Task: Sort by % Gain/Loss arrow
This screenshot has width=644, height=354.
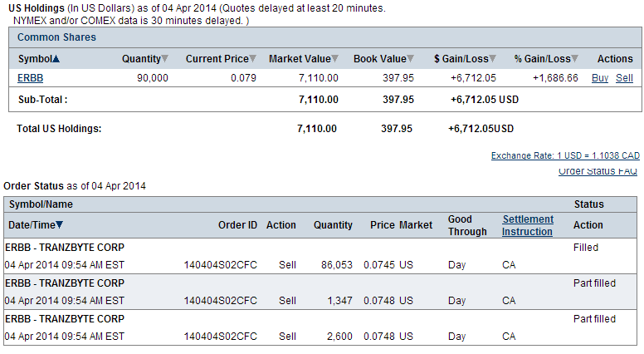Action: 574,59
